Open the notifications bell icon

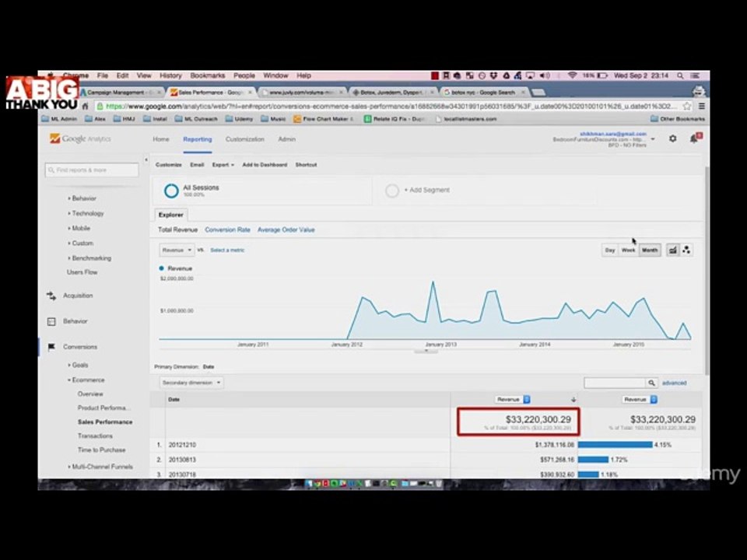(695, 138)
